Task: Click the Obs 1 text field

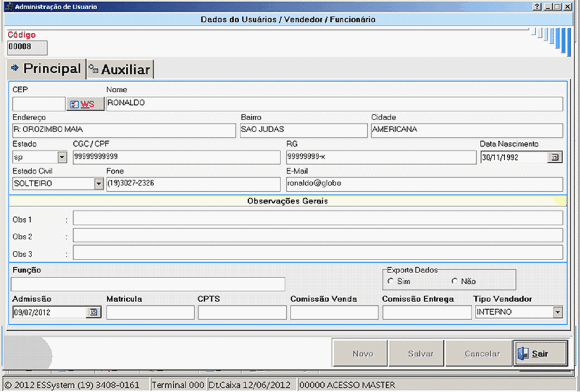Action: tap(318, 218)
